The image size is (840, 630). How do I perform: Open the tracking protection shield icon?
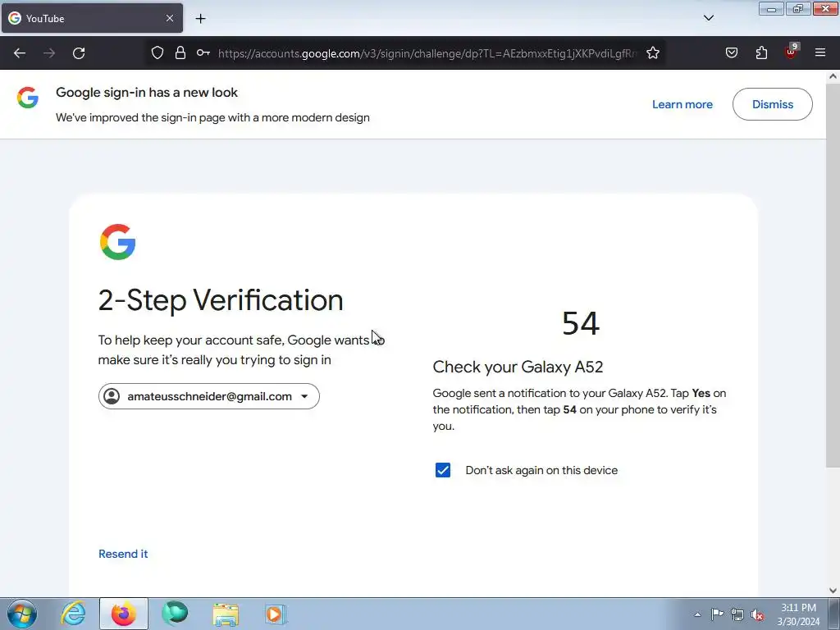157,52
